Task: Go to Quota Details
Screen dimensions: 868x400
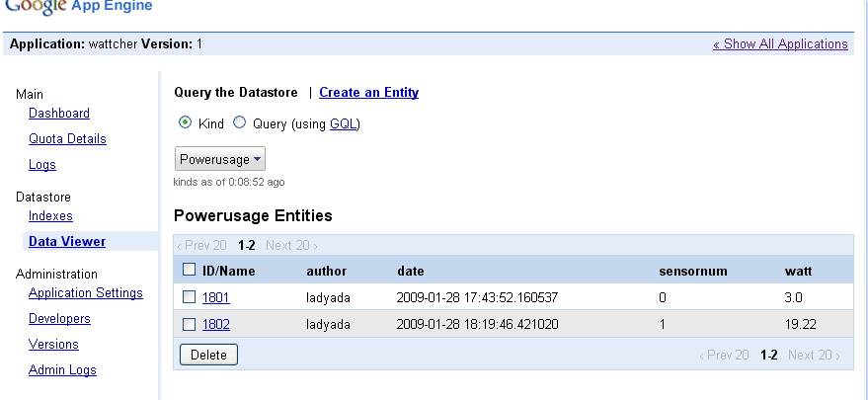Action: [x=67, y=139]
